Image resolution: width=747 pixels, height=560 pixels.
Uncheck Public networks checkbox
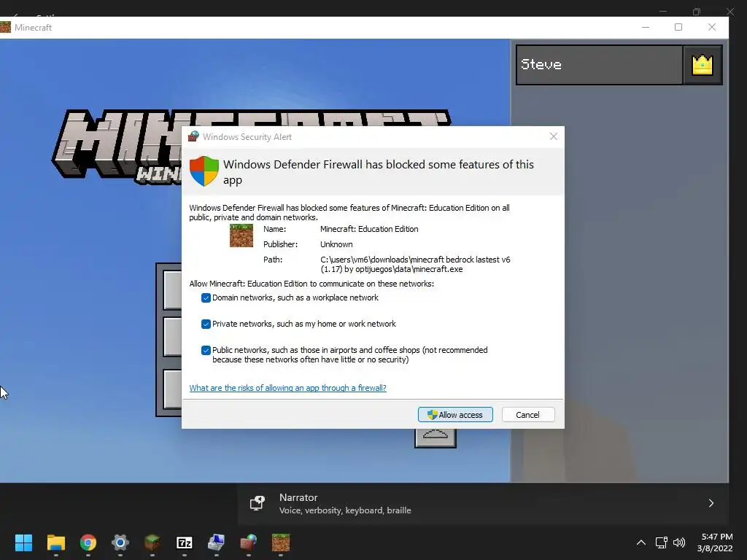[206, 350]
